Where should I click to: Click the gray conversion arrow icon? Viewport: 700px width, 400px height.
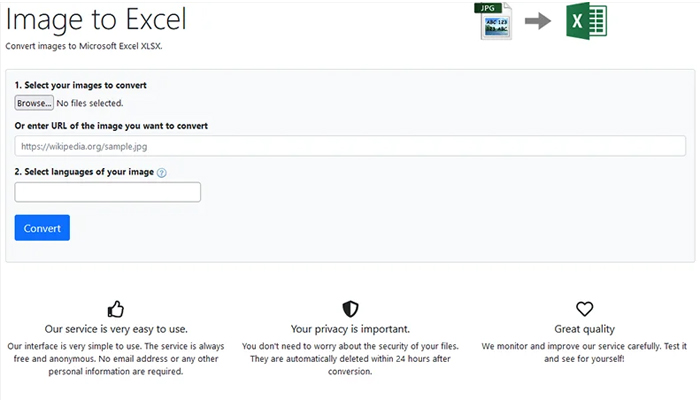[x=538, y=21]
